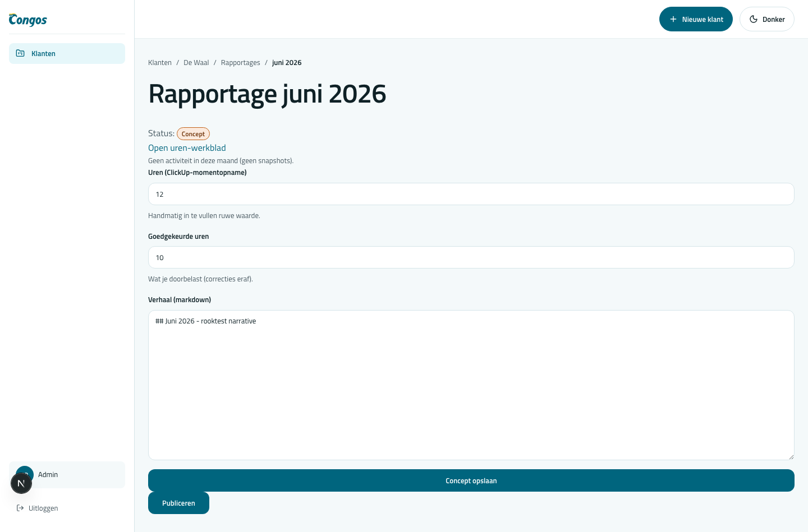Image resolution: width=808 pixels, height=532 pixels.
Task: Click 'Handmatig in te vullen ruwe waarde' hint
Action: coord(204,216)
